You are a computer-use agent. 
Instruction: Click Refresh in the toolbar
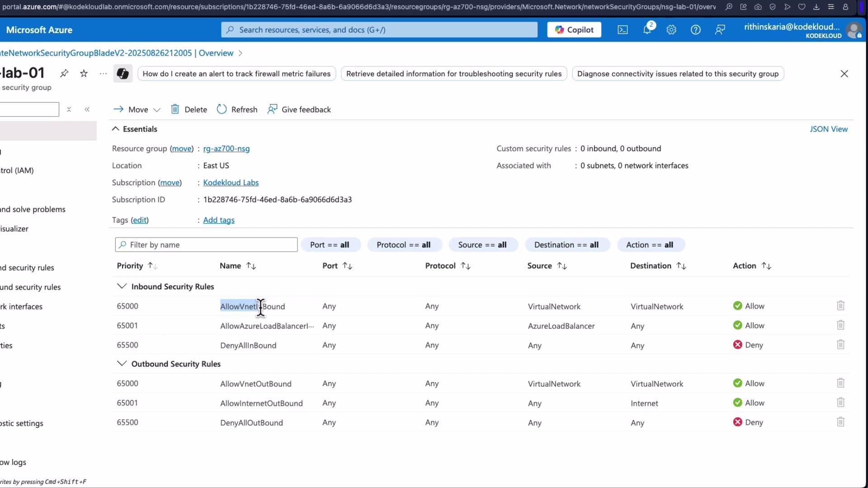237,109
